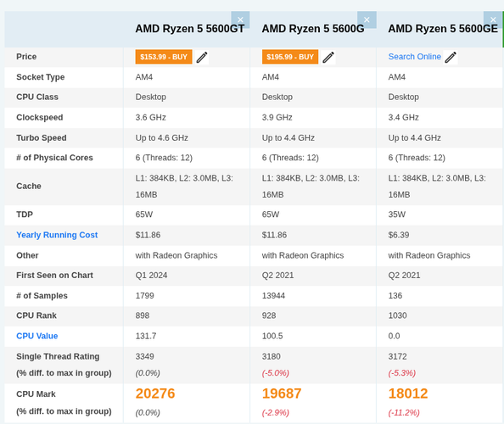This screenshot has width=504, height=424.
Task: Click CPU Mark score 18012
Action: pos(408,393)
